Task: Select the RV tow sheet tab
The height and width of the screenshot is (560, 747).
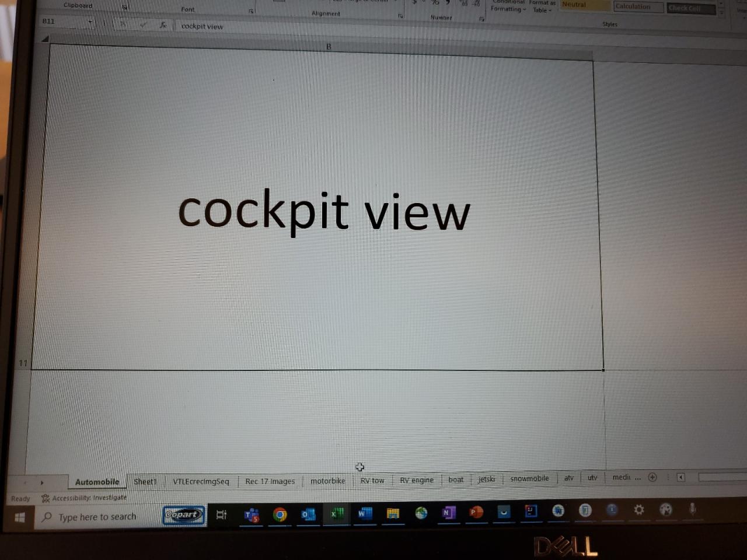Action: point(372,481)
